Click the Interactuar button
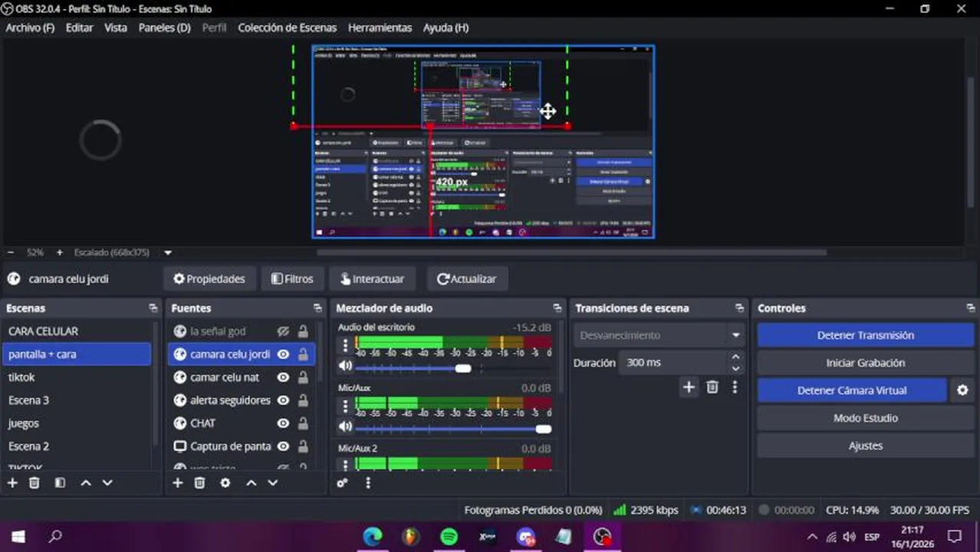This screenshot has height=552, width=980. pyautogui.click(x=372, y=279)
